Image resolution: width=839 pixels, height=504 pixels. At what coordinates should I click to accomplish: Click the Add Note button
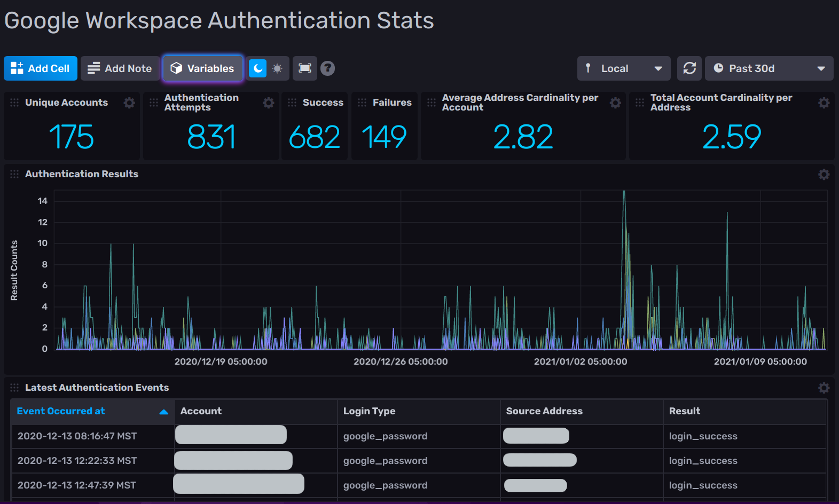120,68
